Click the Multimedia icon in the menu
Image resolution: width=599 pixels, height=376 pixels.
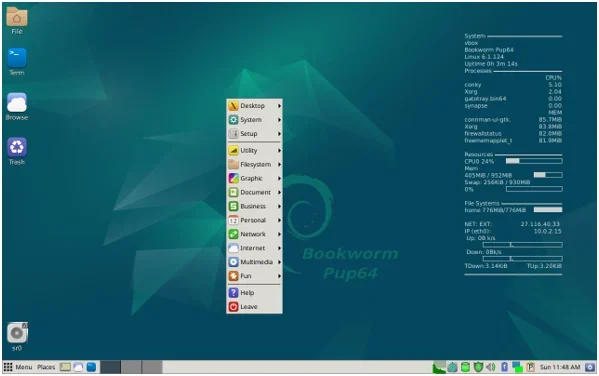coord(233,262)
